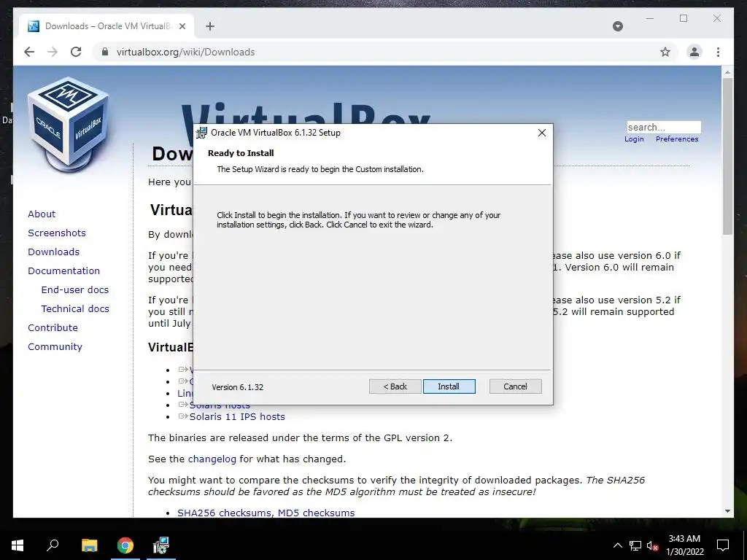Click Install in the VirtualBox Setup wizard

[x=449, y=386]
